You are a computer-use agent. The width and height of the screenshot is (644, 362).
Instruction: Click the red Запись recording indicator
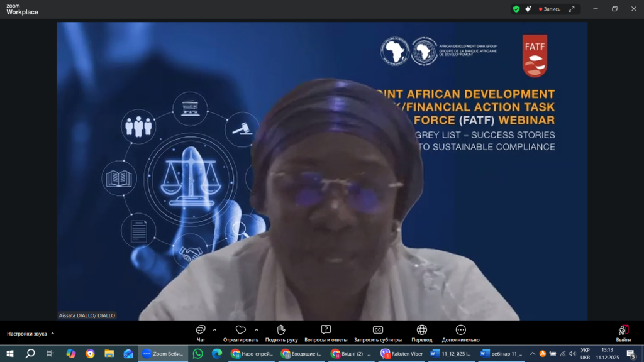550,9
